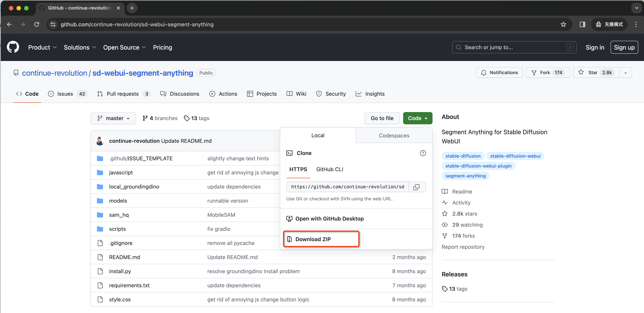Open the Projects tab
Viewport: 644px width, 313px height.
(x=262, y=94)
